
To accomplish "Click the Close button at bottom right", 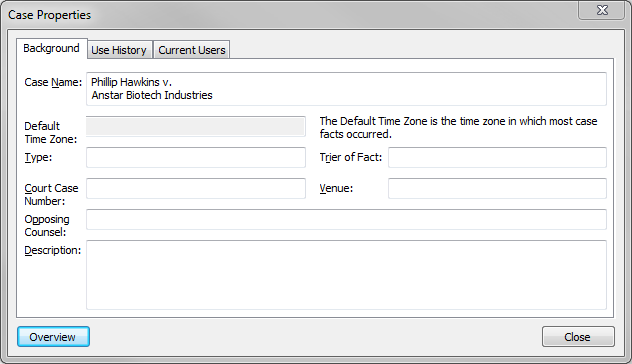I will click(578, 337).
